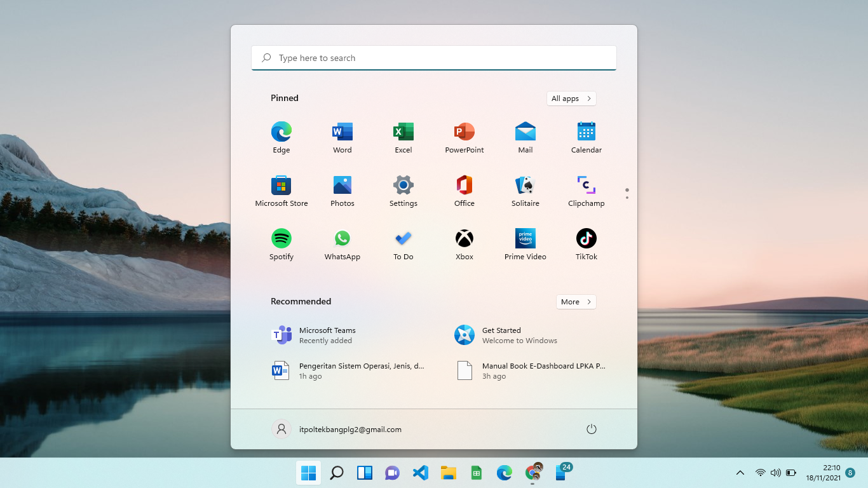This screenshot has width=868, height=488.
Task: Open Edge from the taskbar
Action: 505,473
